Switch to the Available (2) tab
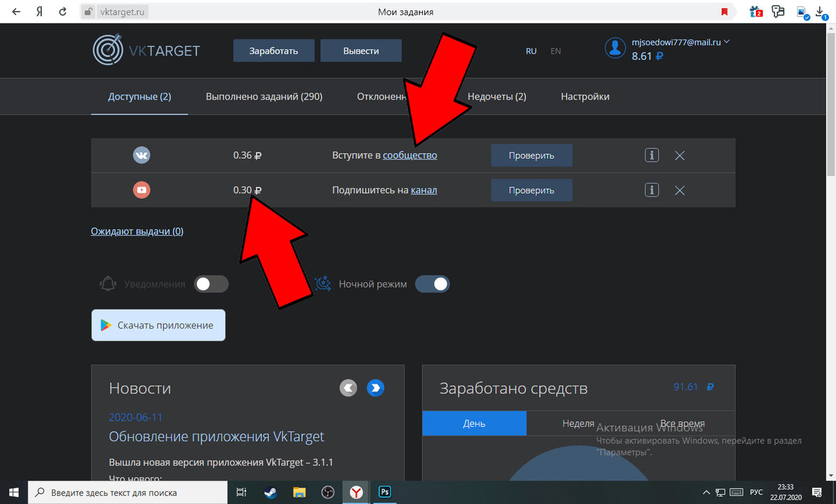Screen dimensions: 836x504 coord(139,97)
